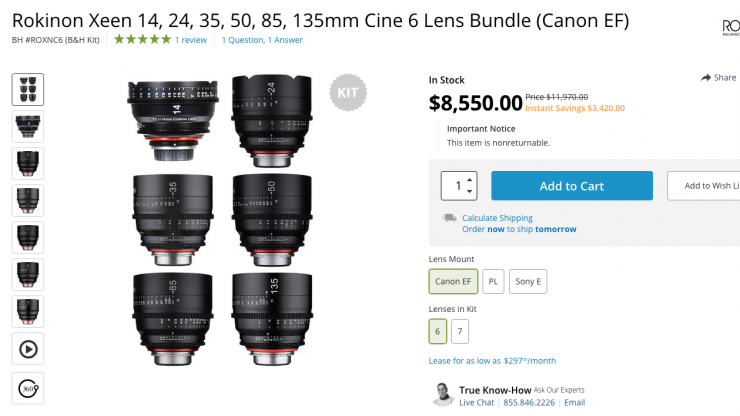Open the 360-degree view icon

pos(27,386)
